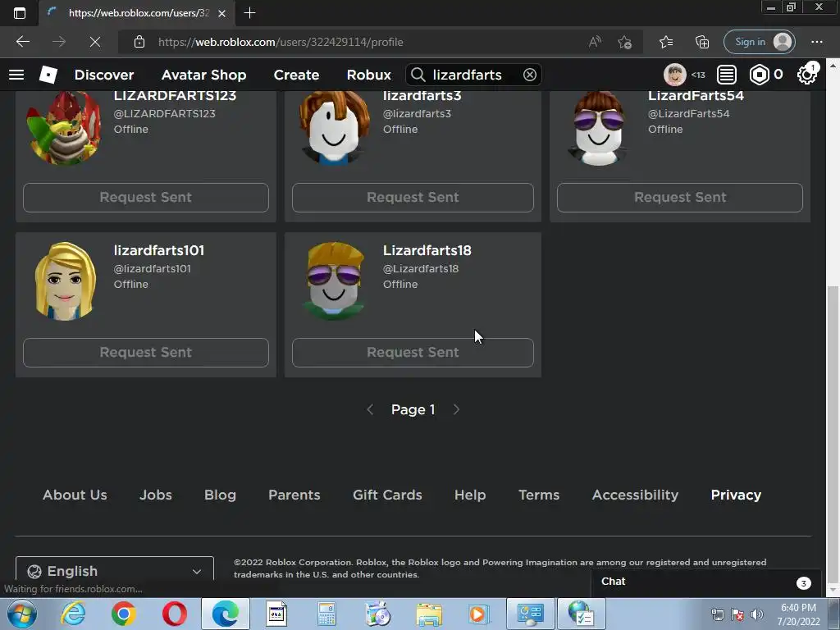Click Request Sent for Lizardfarts18

[413, 353]
